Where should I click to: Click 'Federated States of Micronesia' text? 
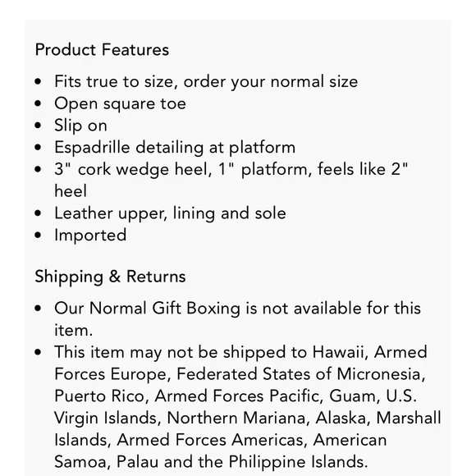tap(301, 374)
